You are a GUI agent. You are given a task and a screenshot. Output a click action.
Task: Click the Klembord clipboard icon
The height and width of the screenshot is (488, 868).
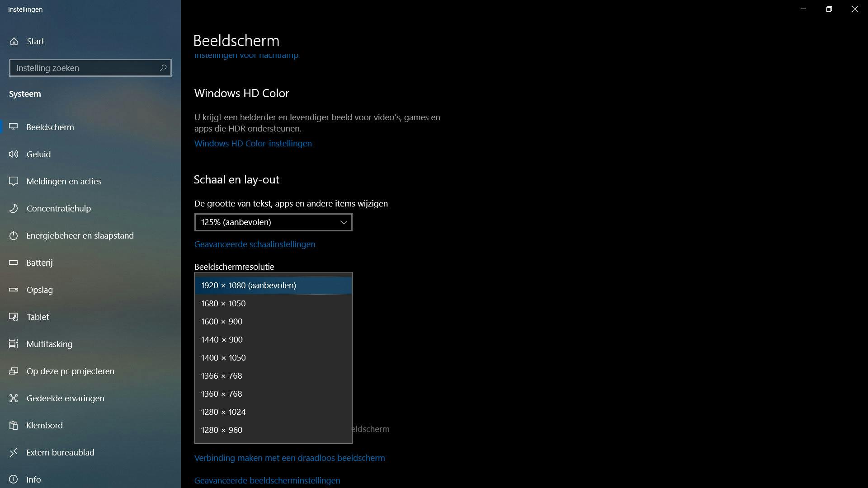point(14,425)
